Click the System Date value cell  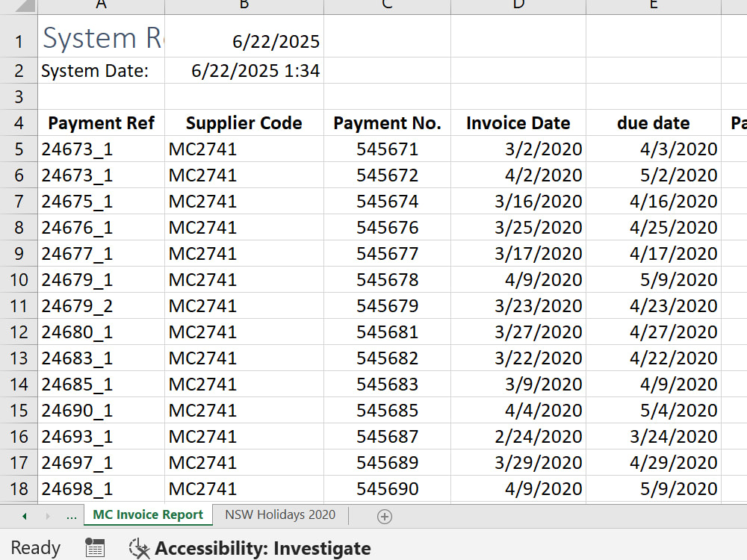click(x=244, y=70)
